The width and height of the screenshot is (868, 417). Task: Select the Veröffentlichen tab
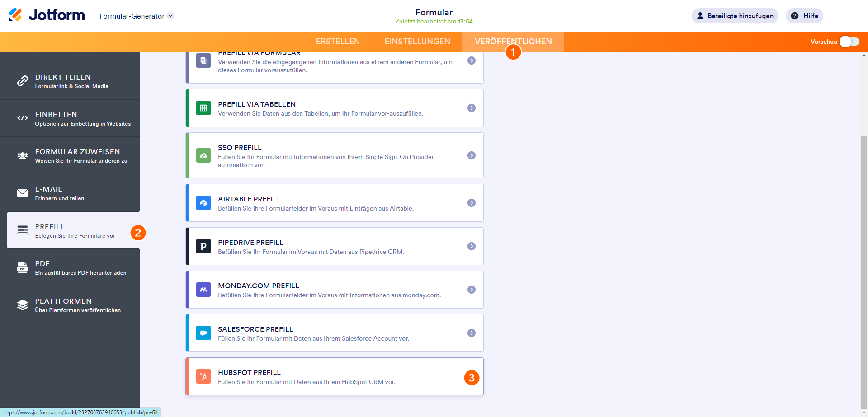[x=513, y=42]
